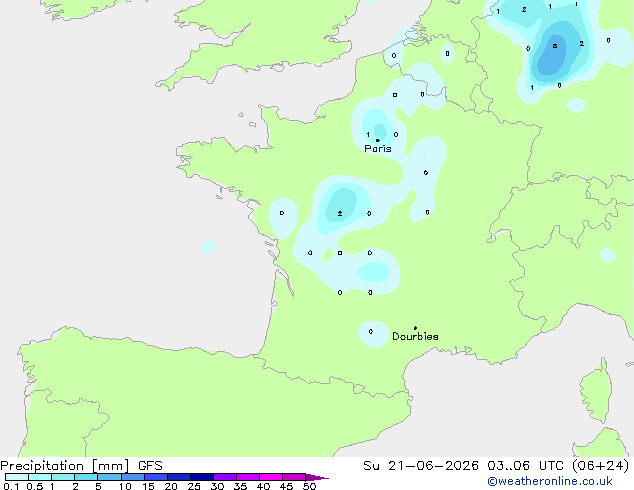Image resolution: width=634 pixels, height=490 pixels.
Task: Click the 40–45 mm magenta legend box
Action: [271, 477]
